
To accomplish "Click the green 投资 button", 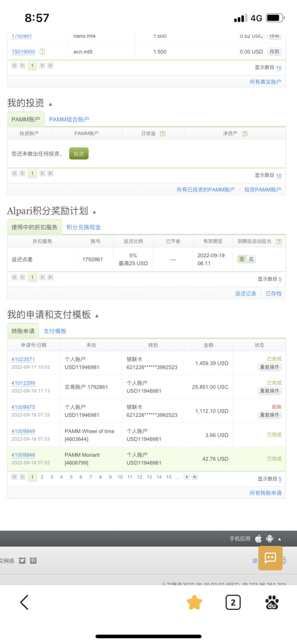I will pos(79,154).
